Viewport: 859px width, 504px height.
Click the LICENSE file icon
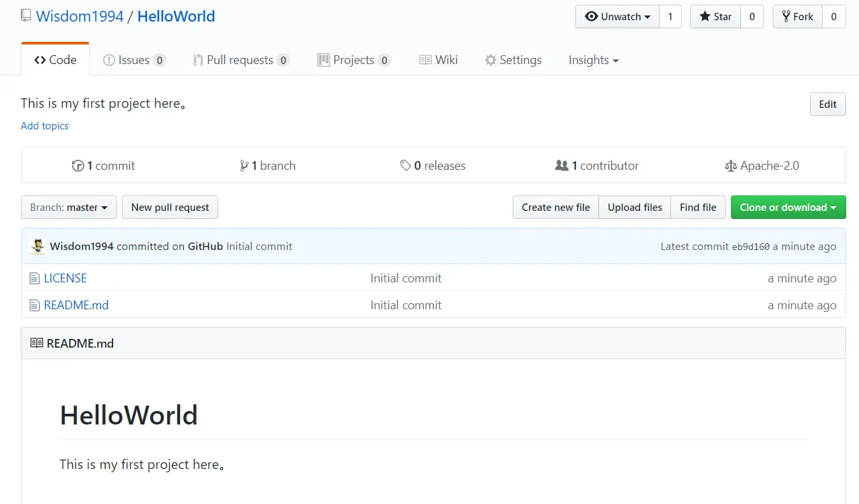34,278
